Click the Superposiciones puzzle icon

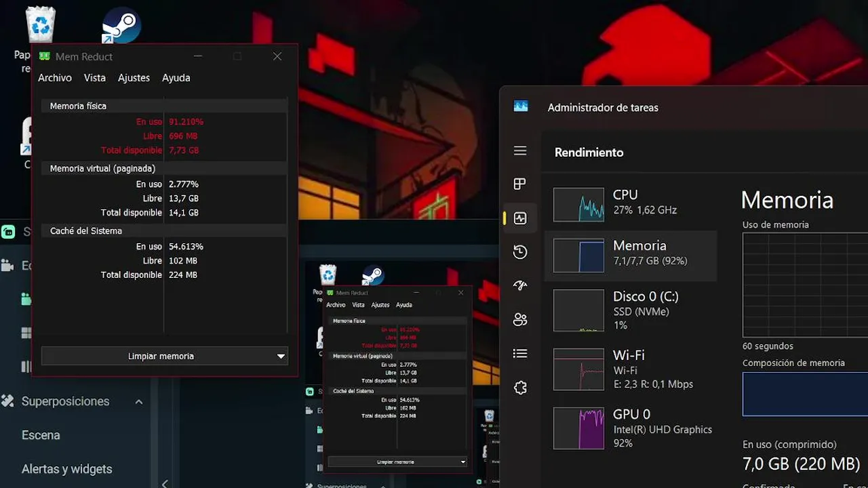pos(7,401)
